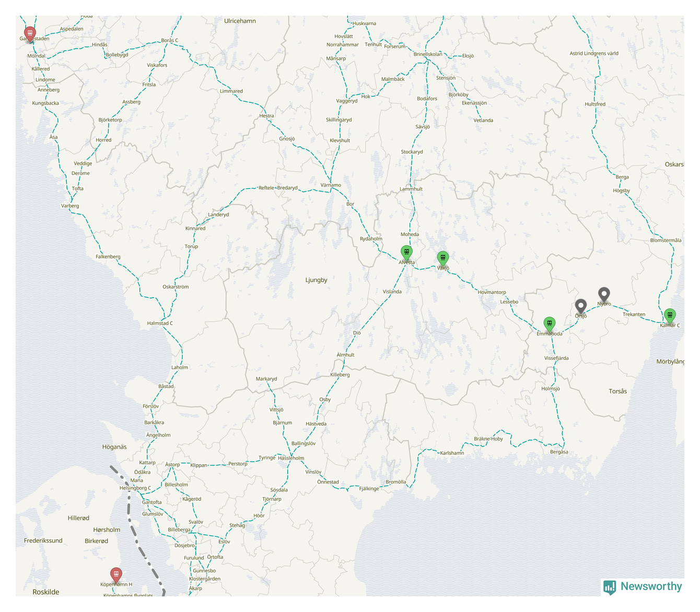The image size is (700, 612).
Task: Click the Hässleholm station label
Action: pyautogui.click(x=291, y=458)
